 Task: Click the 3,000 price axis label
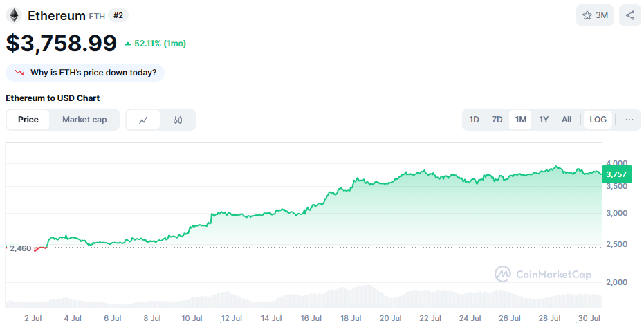coord(616,213)
